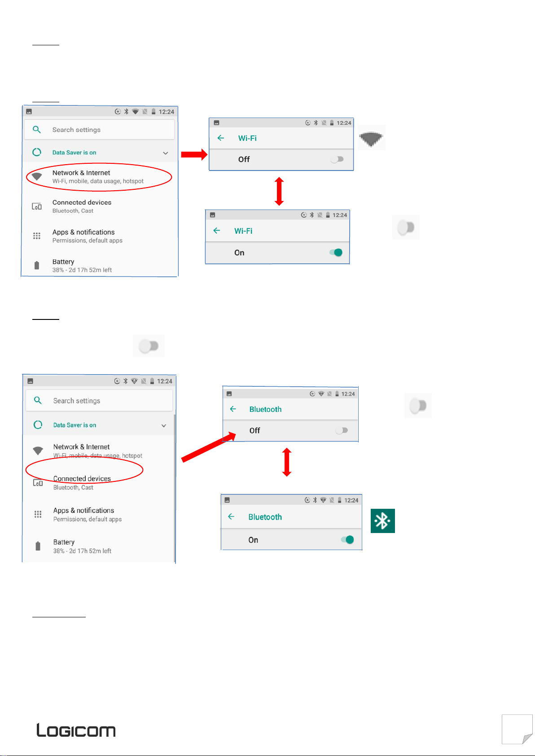Viewport: 535px width, 756px height.
Task: Expand the Data Saver chevron in the first settings screenshot
Action: click(166, 153)
